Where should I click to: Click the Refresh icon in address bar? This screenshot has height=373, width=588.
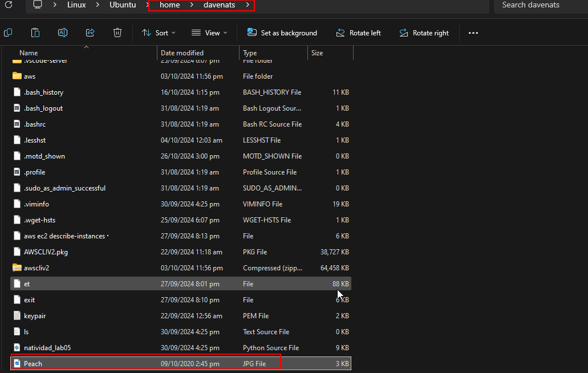pos(8,5)
